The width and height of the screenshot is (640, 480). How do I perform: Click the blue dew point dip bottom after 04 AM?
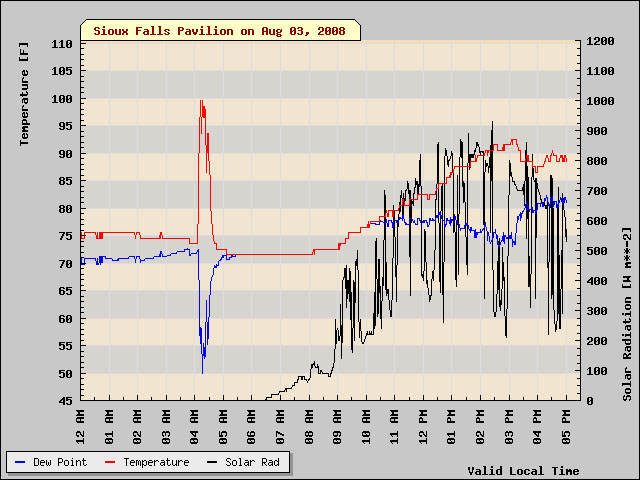(x=202, y=372)
